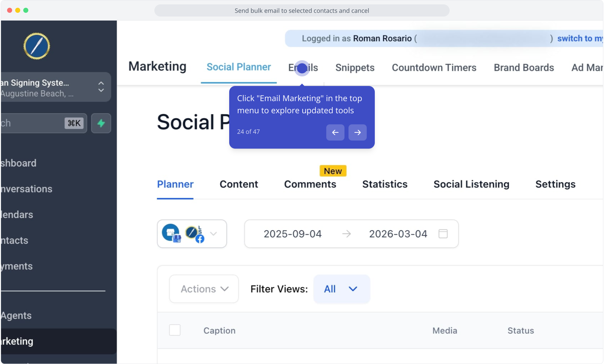This screenshot has height=364, width=604.
Task: Switch to the Social Planner tab
Action: pyautogui.click(x=239, y=67)
